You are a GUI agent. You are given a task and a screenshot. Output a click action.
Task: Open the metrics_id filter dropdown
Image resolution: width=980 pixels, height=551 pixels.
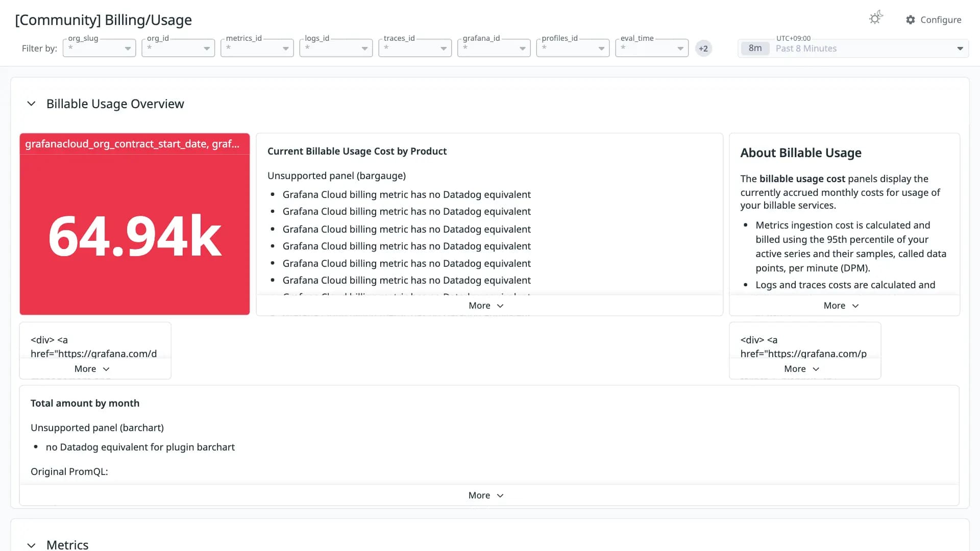tap(257, 48)
